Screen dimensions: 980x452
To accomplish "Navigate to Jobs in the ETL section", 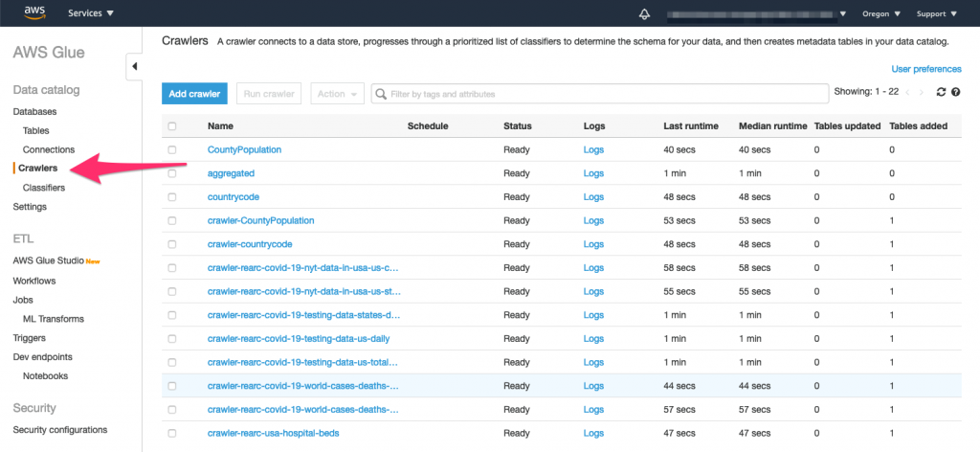I will pyautogui.click(x=23, y=300).
